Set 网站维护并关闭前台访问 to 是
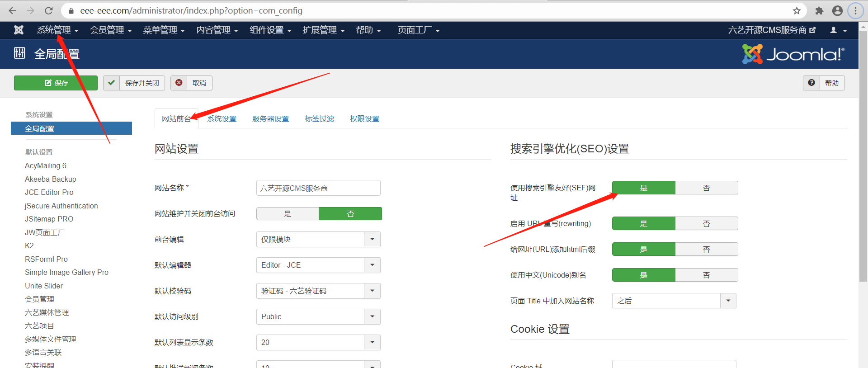Screen dimensions: 868x368 (x=288, y=213)
